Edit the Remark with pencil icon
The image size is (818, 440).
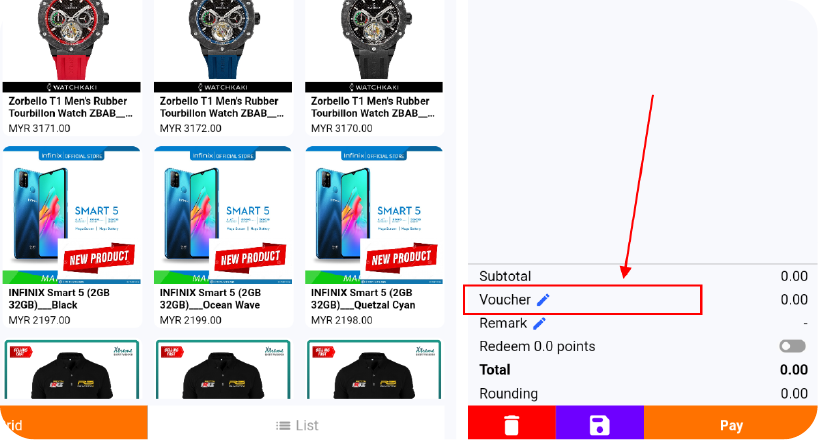click(x=539, y=324)
